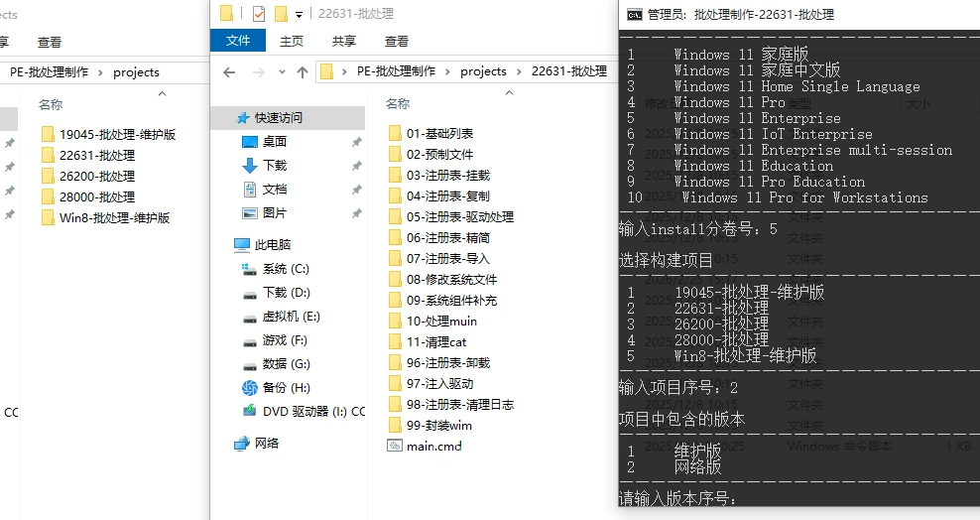Expand chevron after PE-批处理制作 in left breadcrumb

pos(100,73)
